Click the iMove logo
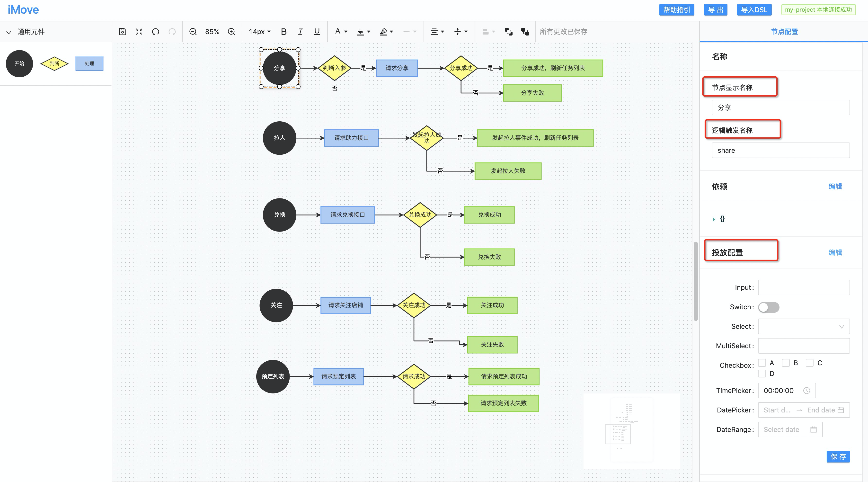 (x=23, y=10)
